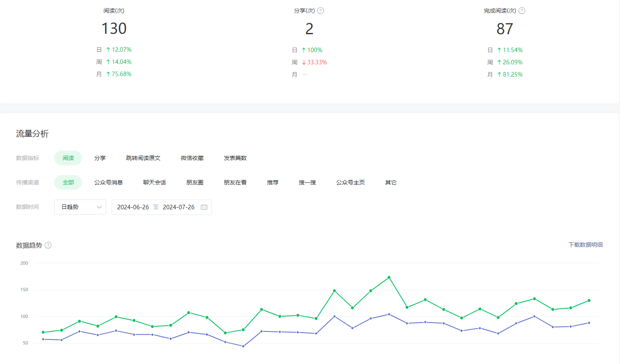This screenshot has width=620, height=364.
Task: Choose the 其它 channel filter
Action: [x=391, y=182]
